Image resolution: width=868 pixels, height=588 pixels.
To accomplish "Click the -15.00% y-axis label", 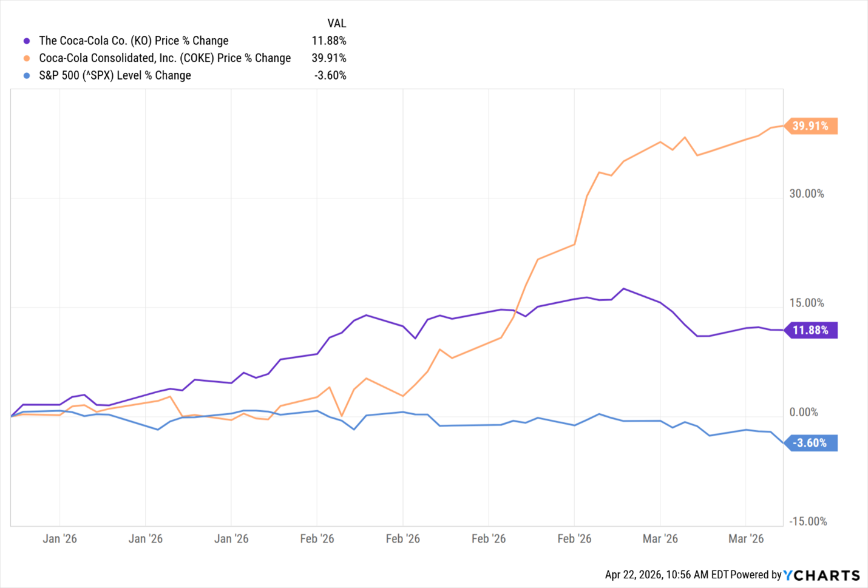I will pos(808,521).
